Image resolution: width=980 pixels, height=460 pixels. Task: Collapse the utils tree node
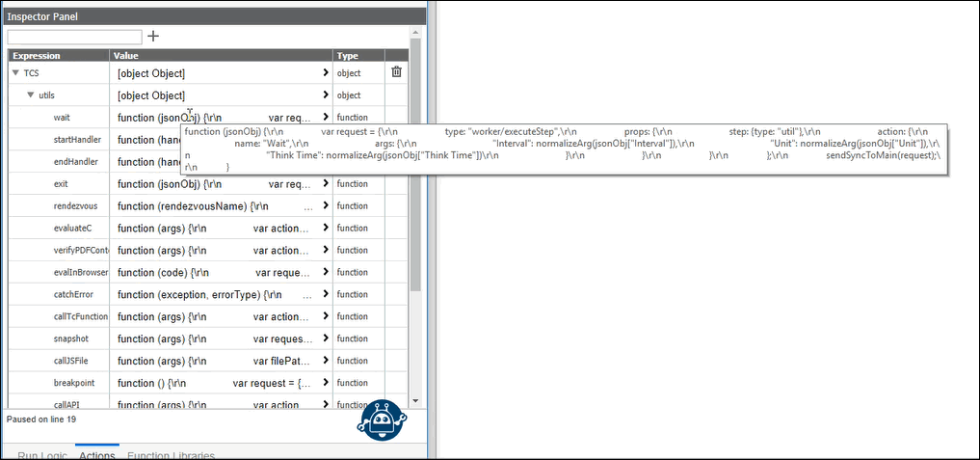pyautogui.click(x=31, y=95)
